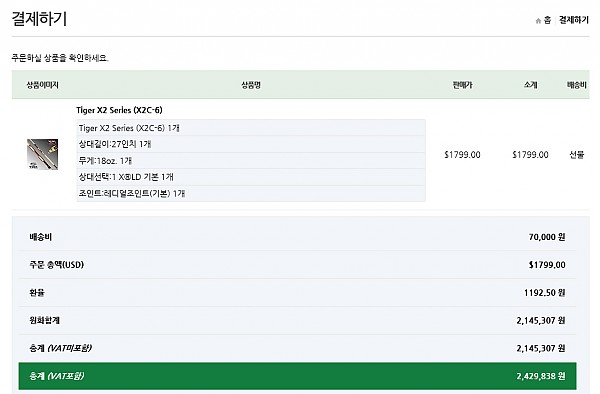This screenshot has width=600, height=394.
Task: Click the 상품이미지 column header
Action: [42, 85]
